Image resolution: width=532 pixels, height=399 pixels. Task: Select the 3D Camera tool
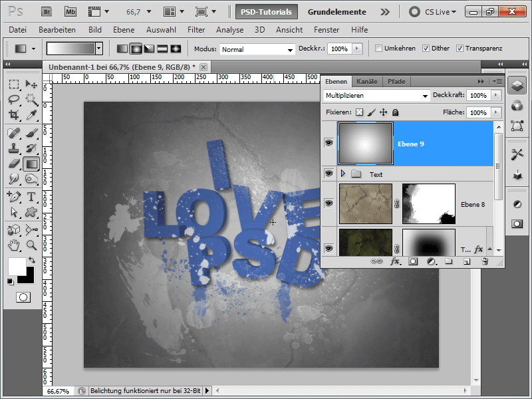31,229
